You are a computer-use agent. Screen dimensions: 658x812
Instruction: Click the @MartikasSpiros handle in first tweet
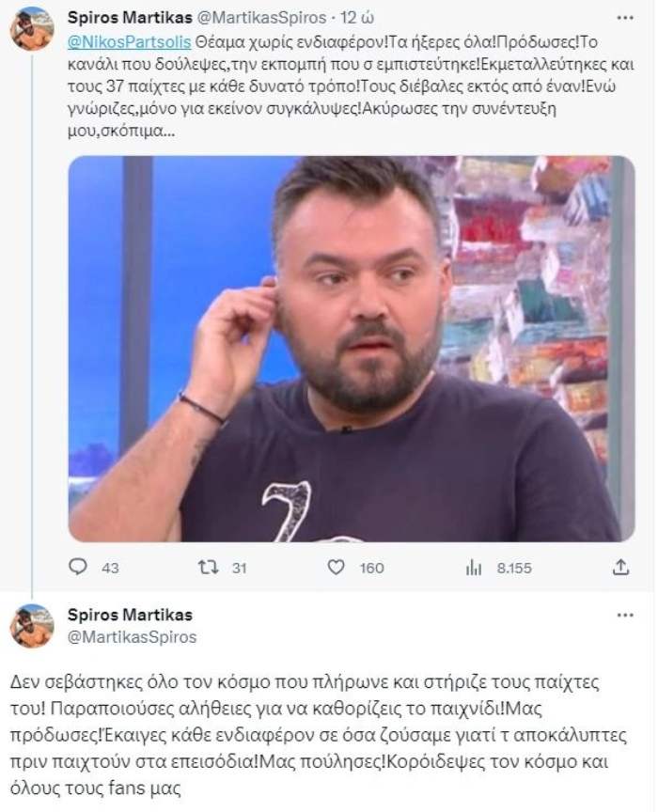tap(262, 18)
